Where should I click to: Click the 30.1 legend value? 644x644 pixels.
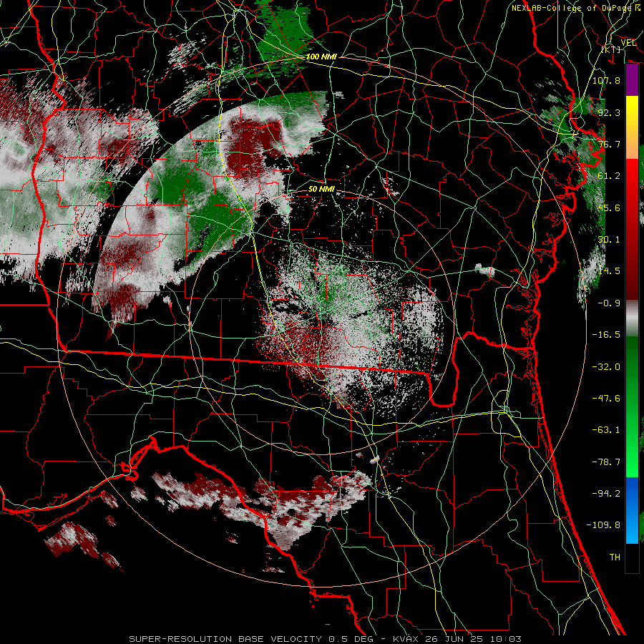pos(609,240)
